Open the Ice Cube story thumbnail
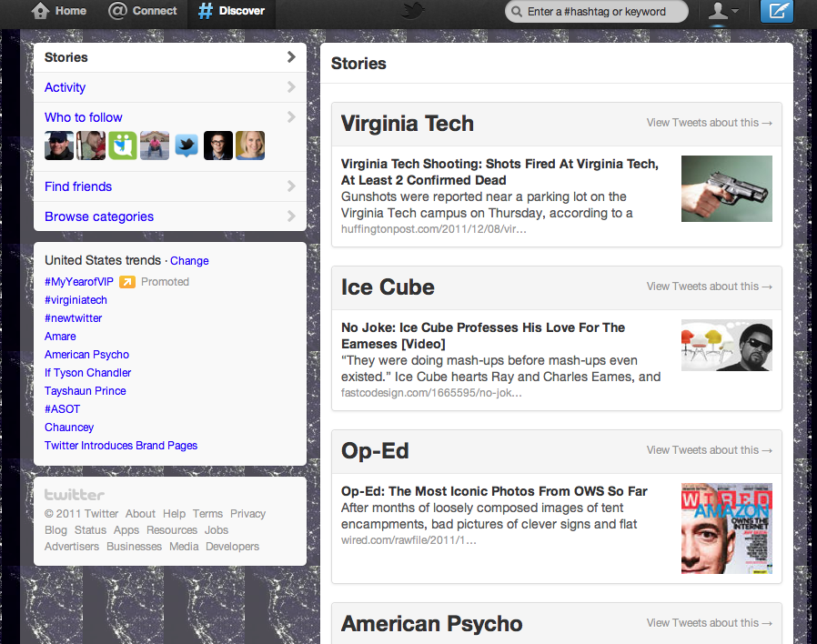The width and height of the screenshot is (817, 644). click(x=727, y=345)
